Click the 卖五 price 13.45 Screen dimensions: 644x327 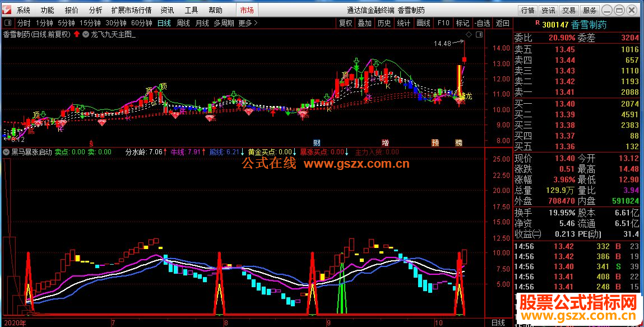pyautogui.click(x=565, y=50)
